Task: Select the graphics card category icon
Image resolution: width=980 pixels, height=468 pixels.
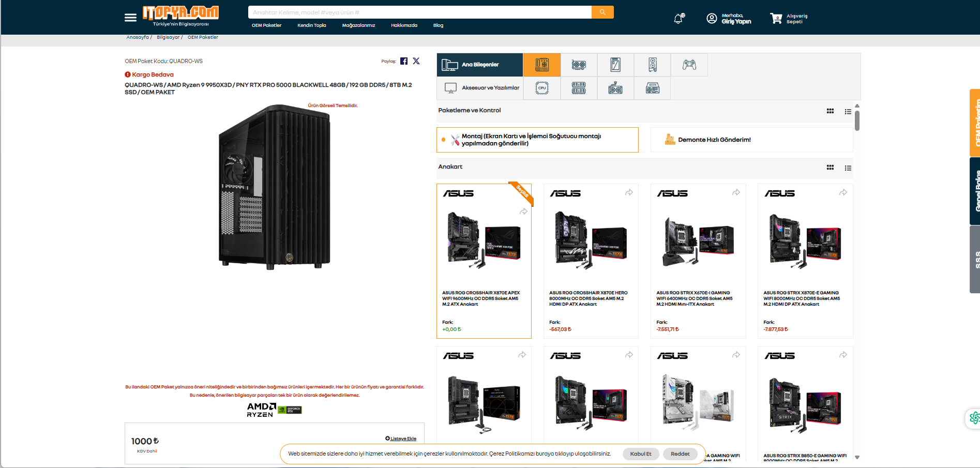Action: pos(579,65)
